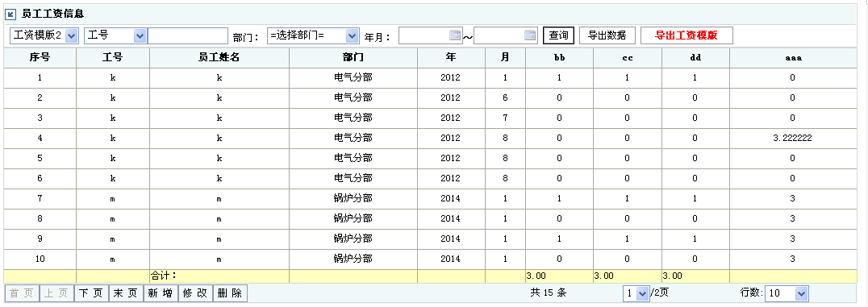Focus the search text field beside 工号
This screenshot has height=307, width=868.
(x=188, y=36)
